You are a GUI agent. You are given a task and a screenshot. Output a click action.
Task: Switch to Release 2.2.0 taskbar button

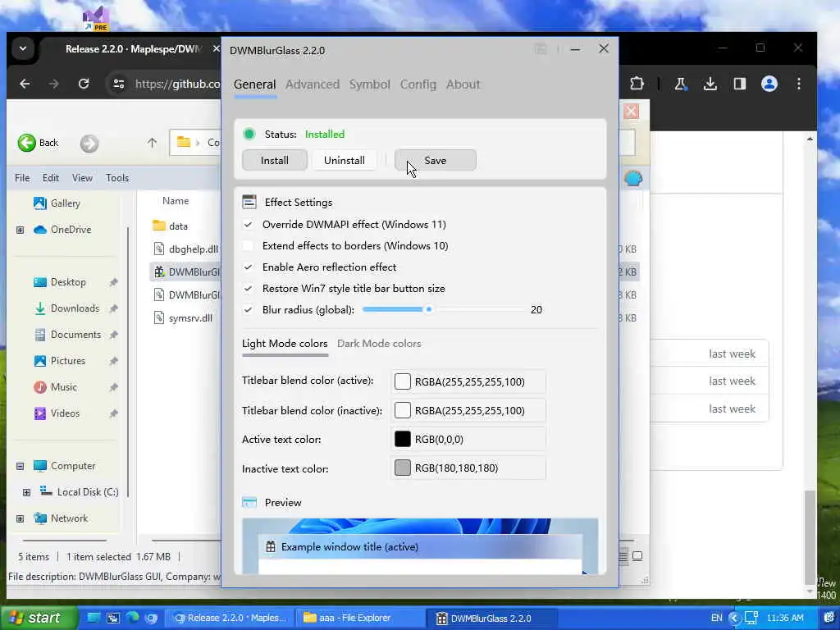click(230, 618)
